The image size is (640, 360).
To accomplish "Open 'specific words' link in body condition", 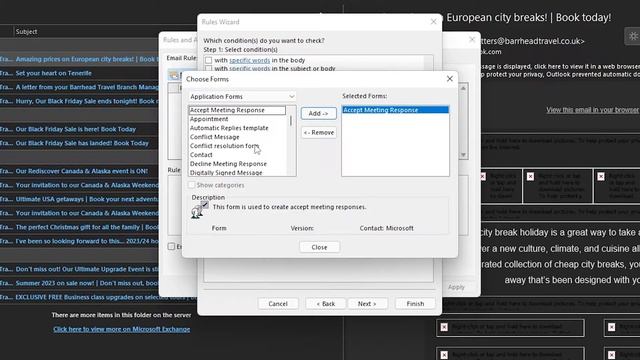I will [249, 60].
